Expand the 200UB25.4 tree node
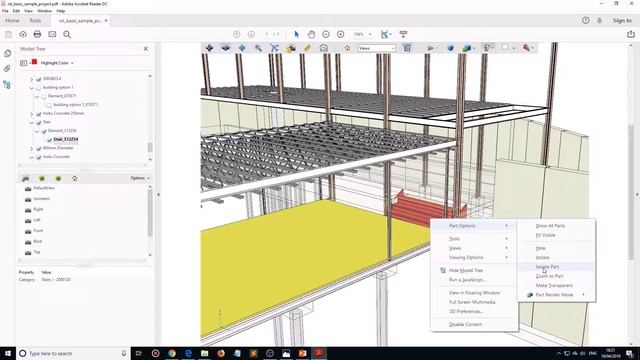640x360 pixels. pos(31,79)
